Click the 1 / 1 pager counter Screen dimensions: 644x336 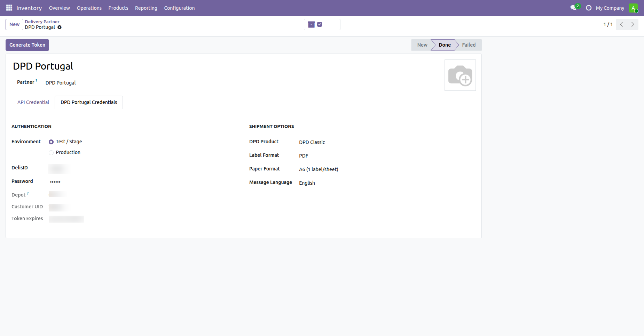coord(608,24)
